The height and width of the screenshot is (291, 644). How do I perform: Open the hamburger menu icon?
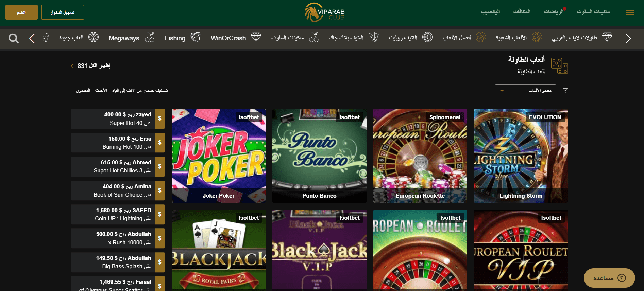coord(630,12)
